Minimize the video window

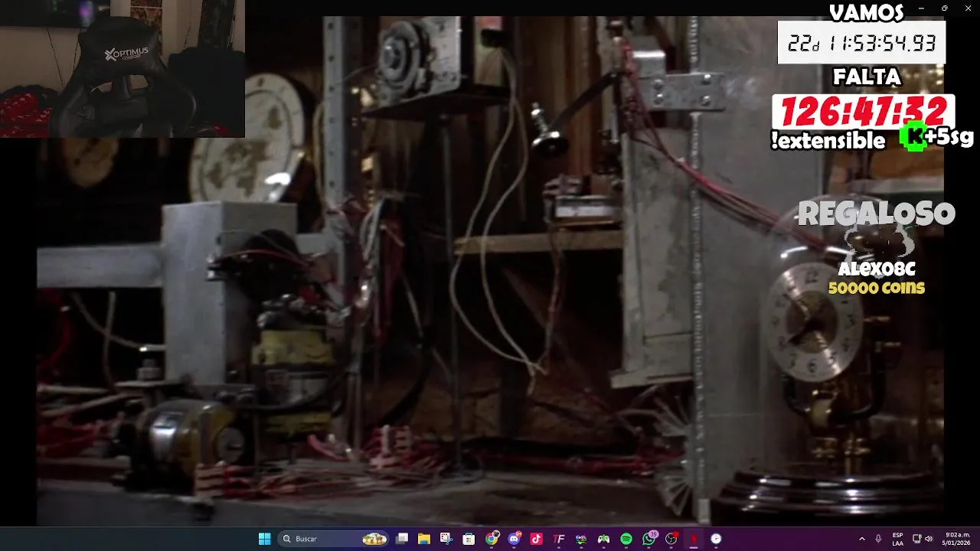click(x=921, y=8)
